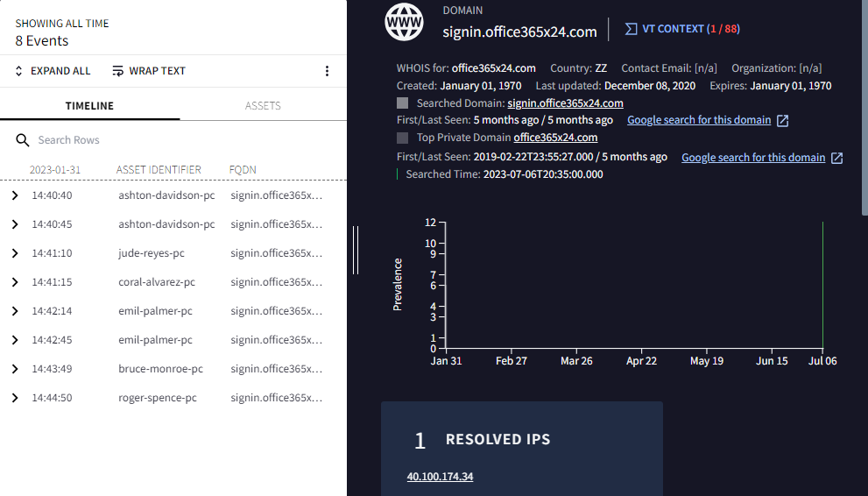Click the RESOLVED IPS heading
This screenshot has height=496, width=868.
[x=498, y=440]
